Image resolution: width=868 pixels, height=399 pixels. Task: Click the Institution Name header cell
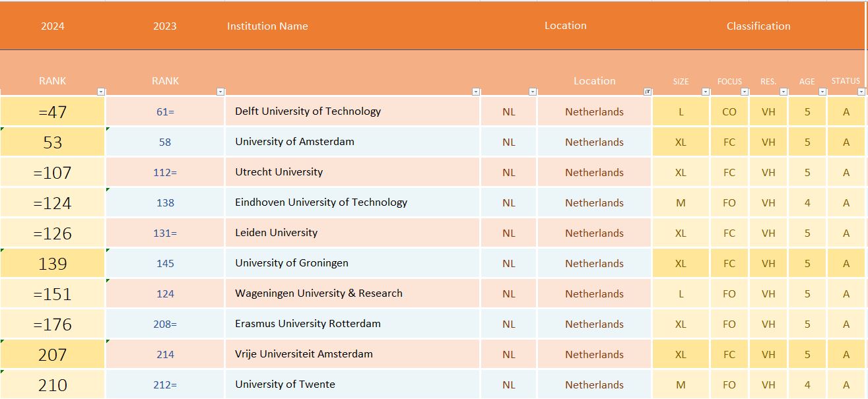(267, 26)
